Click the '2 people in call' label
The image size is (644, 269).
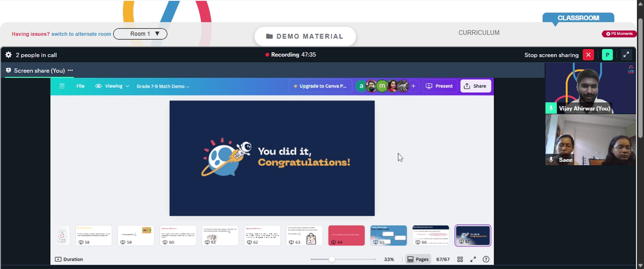pyautogui.click(x=36, y=55)
